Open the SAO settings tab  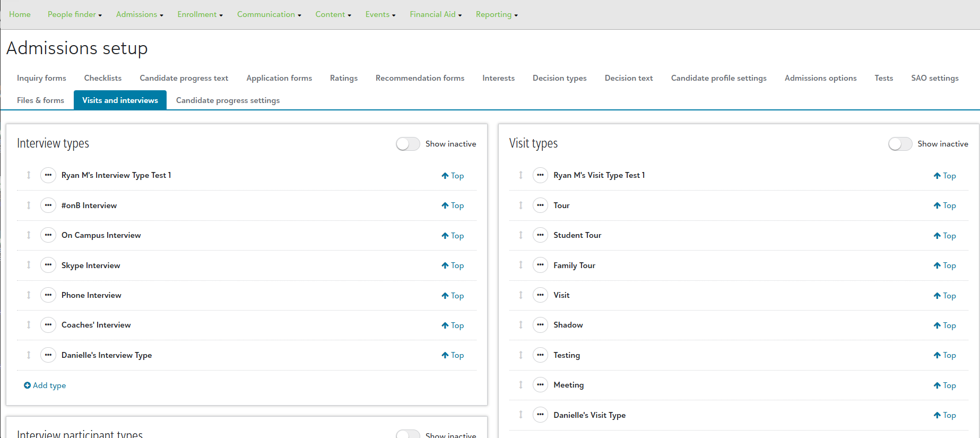(935, 78)
